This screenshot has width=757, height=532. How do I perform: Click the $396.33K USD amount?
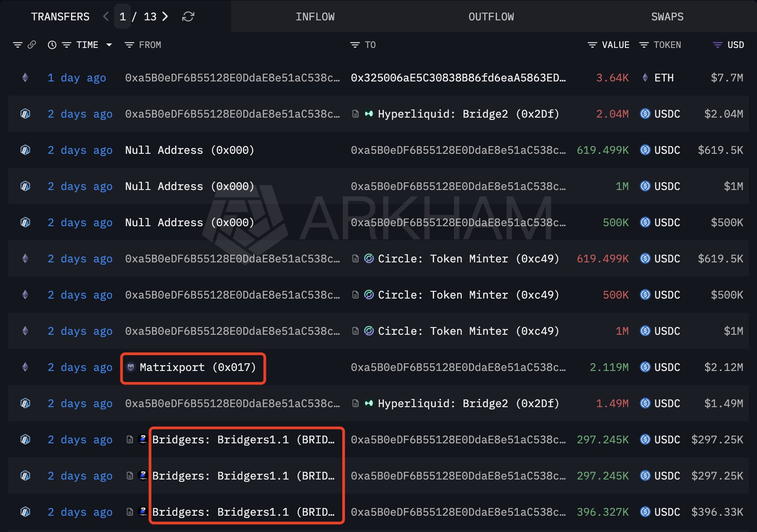tap(717, 512)
